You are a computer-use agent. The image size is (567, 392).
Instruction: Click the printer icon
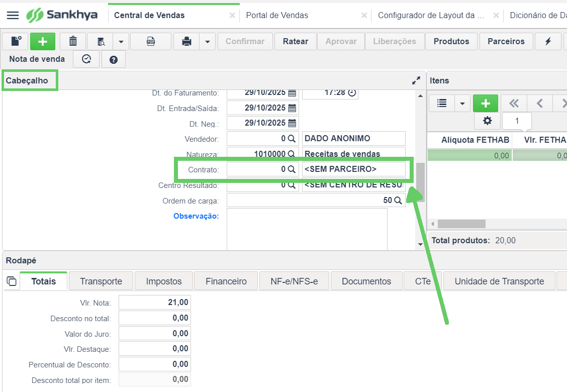coord(186,42)
